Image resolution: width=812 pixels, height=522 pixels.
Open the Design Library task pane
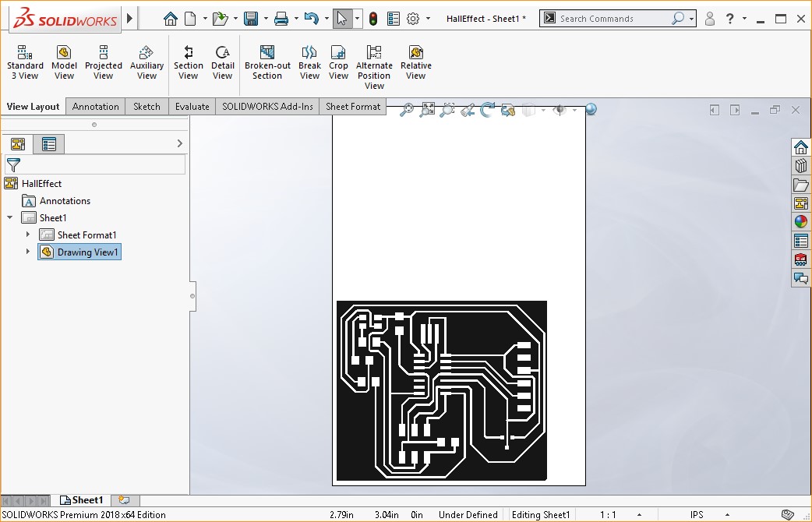[x=800, y=166]
